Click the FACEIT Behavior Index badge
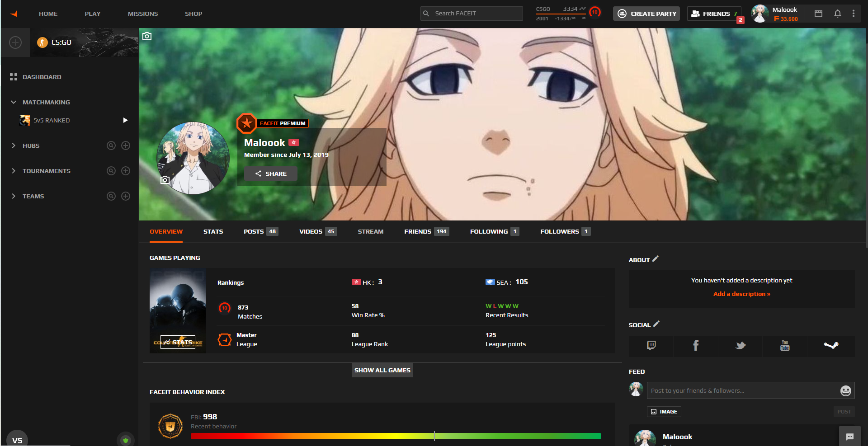This screenshot has width=868, height=446. [x=170, y=426]
